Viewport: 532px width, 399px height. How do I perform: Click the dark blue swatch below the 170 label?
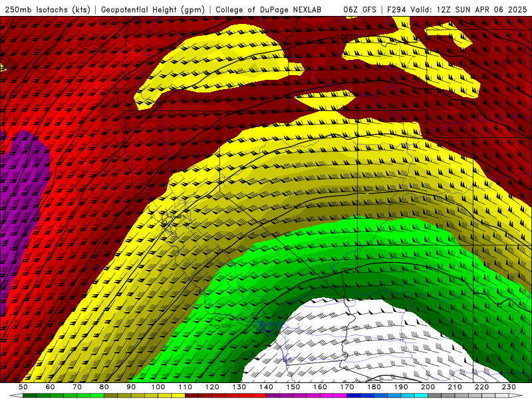[x=354, y=396]
